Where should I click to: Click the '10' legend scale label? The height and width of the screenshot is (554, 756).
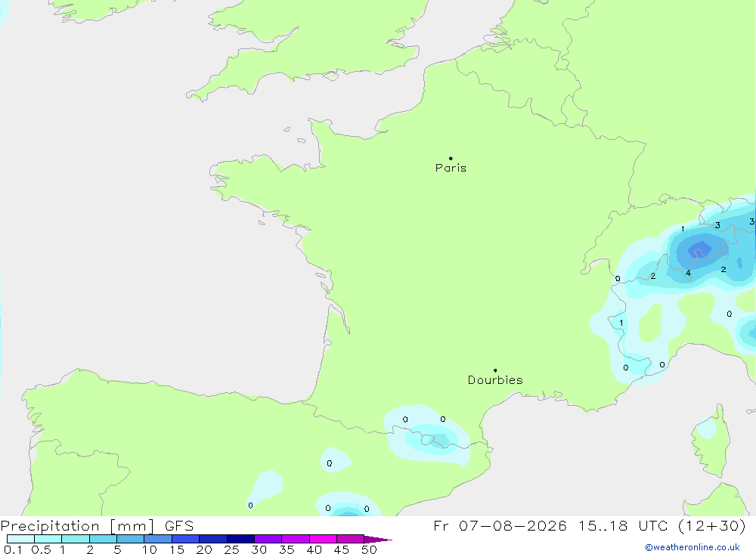(x=150, y=549)
